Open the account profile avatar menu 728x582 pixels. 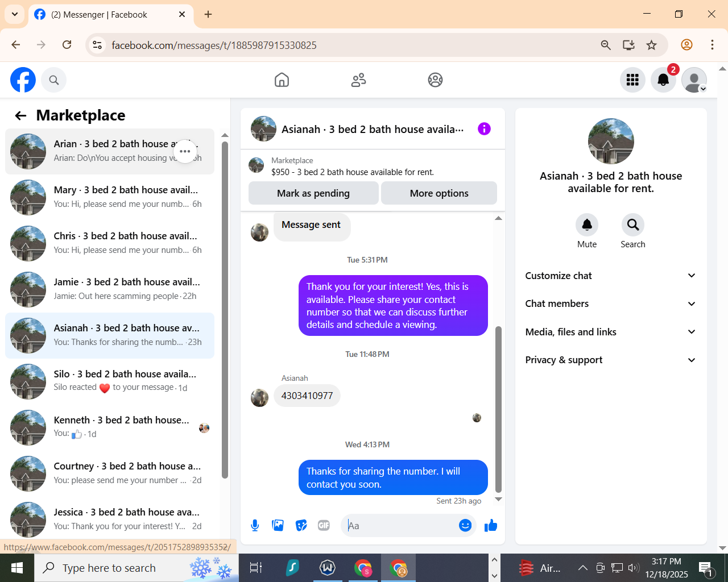click(x=694, y=80)
